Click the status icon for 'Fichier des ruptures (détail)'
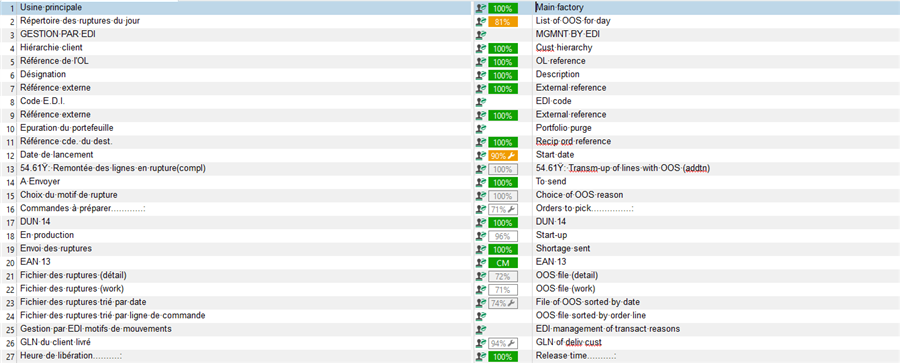Screen dimensions: 900x363 pyautogui.click(x=481, y=276)
